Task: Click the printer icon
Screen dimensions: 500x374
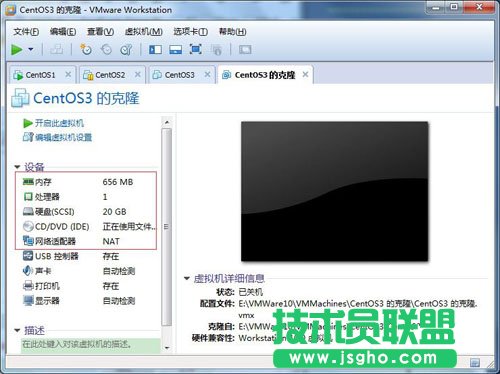Action: (28, 286)
